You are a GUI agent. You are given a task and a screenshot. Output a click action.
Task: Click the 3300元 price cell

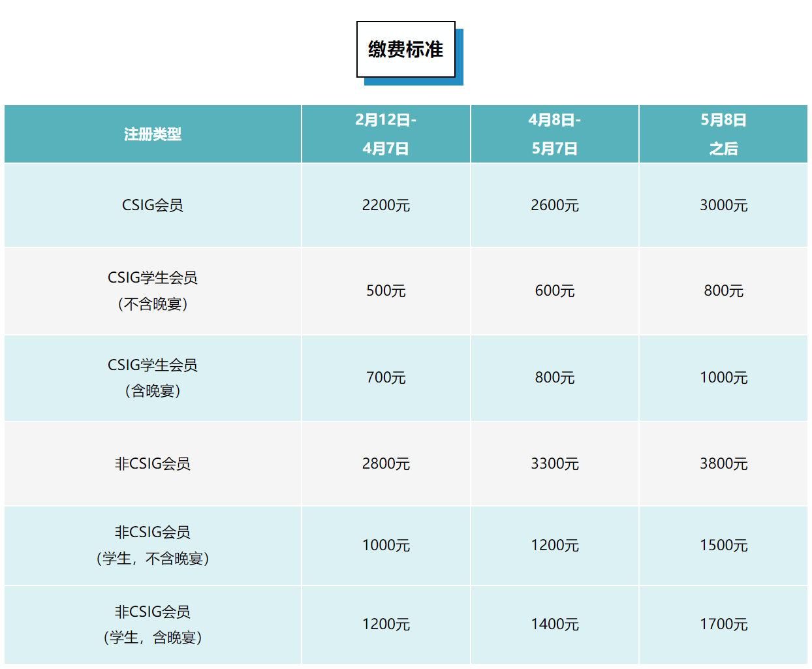(555, 463)
